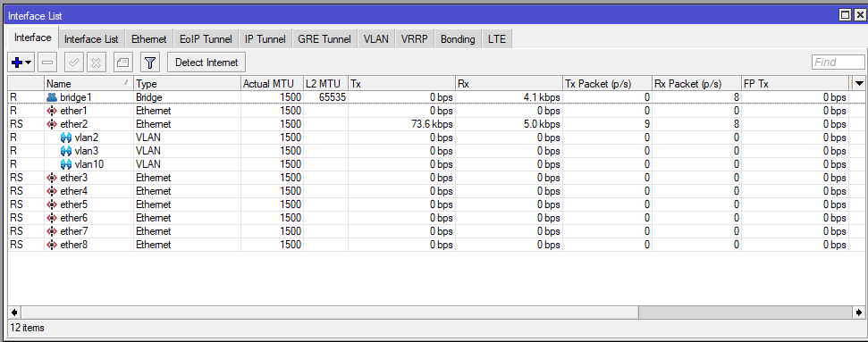Click the vlan2 VLAN icon
The image size is (868, 342).
pyautogui.click(x=66, y=138)
